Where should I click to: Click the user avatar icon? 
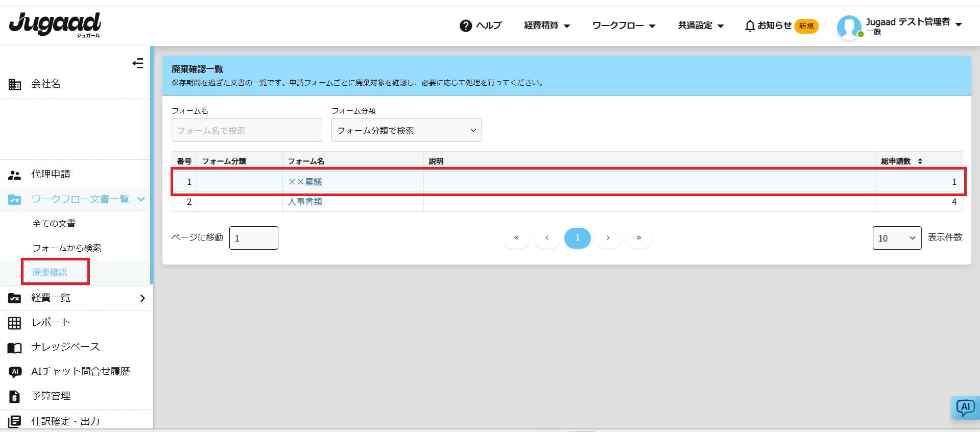pos(849,27)
